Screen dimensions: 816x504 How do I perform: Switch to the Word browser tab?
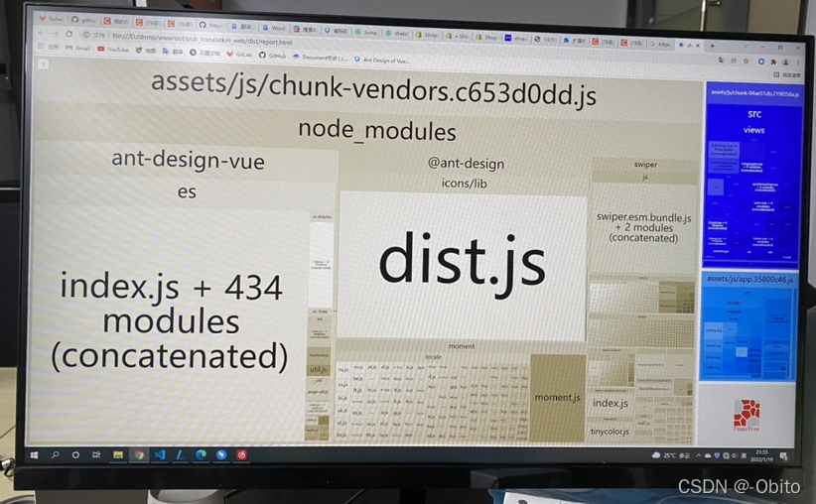click(x=274, y=28)
